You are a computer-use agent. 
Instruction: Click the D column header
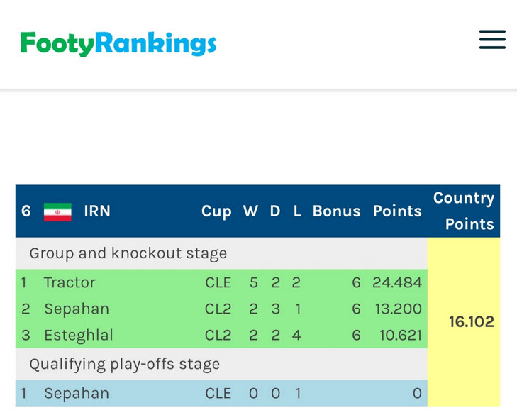(275, 211)
